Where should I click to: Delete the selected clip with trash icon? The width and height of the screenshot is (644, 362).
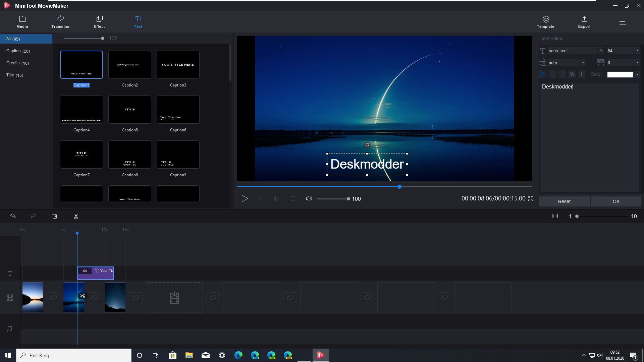click(55, 217)
